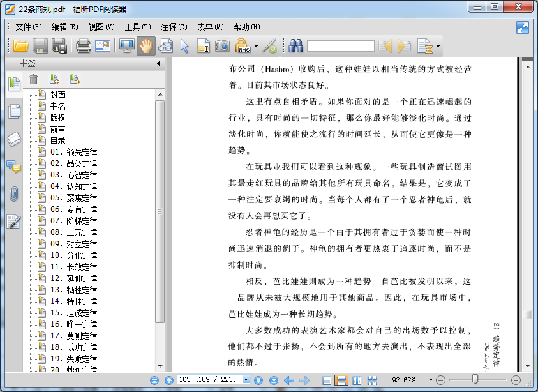
Task: Click the glasses read-mode icon
Action: 165,46
